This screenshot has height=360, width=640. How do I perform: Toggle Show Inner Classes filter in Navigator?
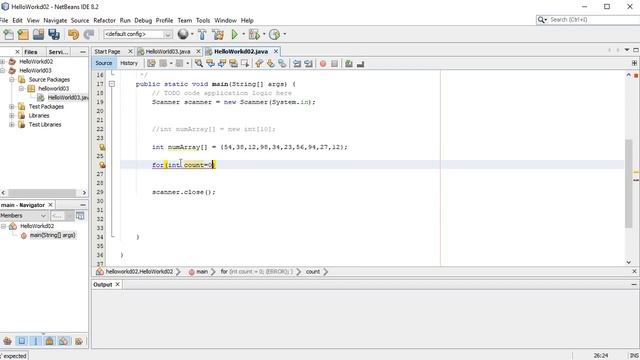(64, 341)
